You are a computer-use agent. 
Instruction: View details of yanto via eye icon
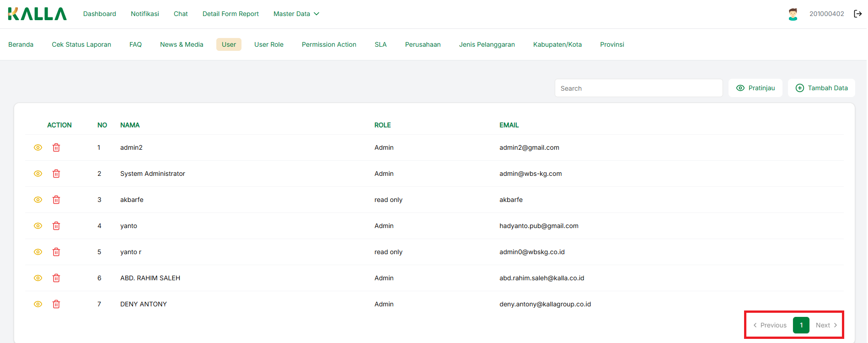click(38, 226)
